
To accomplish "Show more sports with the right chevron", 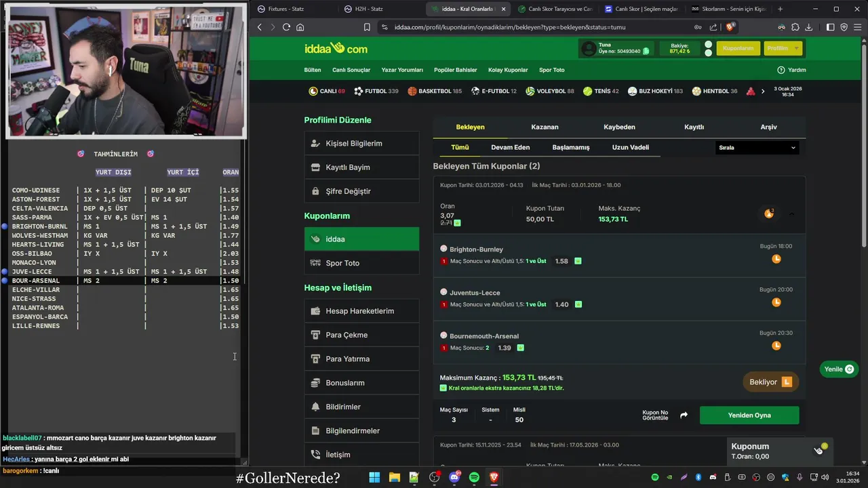I will click(763, 91).
